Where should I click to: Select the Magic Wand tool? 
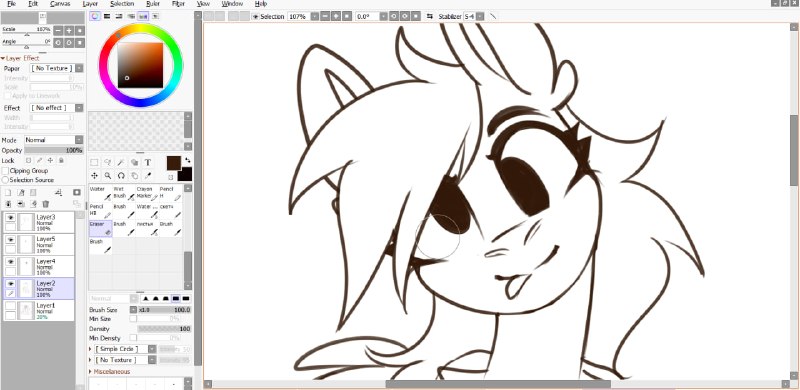point(121,163)
